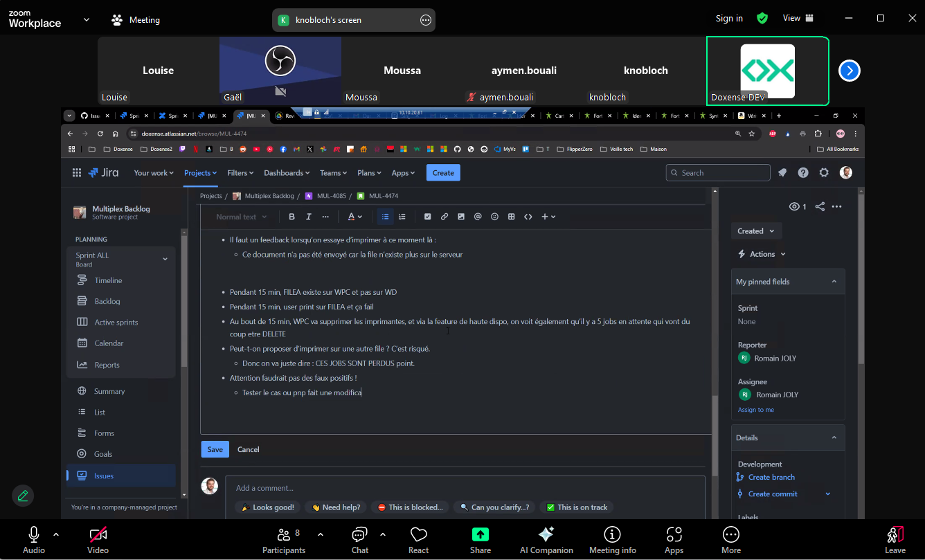
Task: Open the Meeting tab
Action: (x=136, y=20)
